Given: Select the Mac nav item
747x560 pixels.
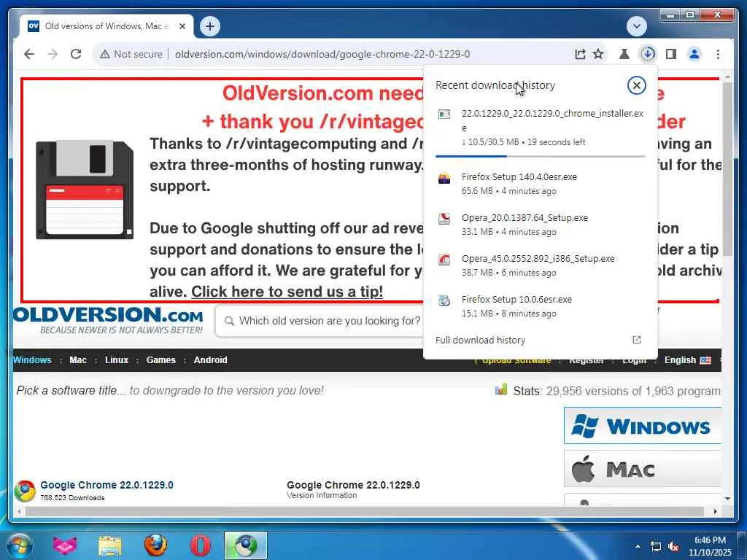Looking at the screenshot, I should point(78,360).
